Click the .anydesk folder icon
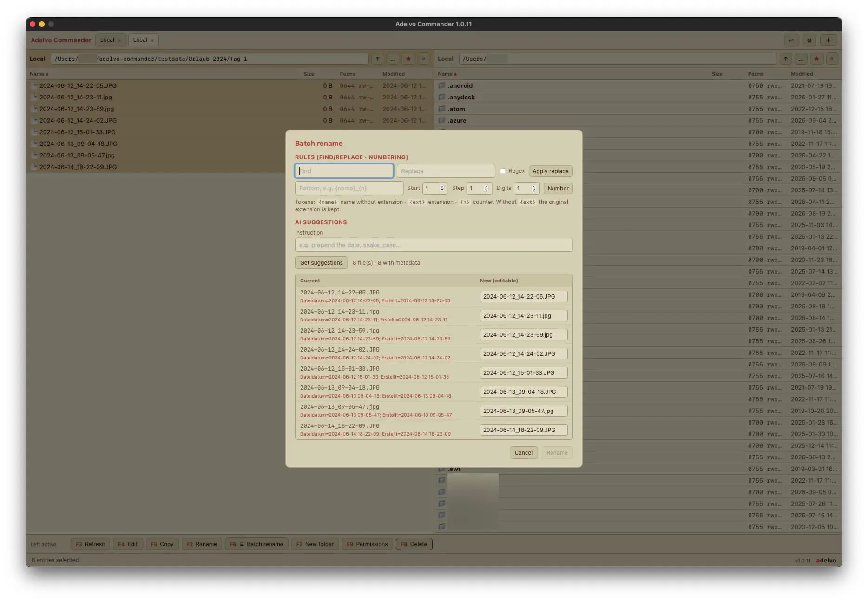The image size is (868, 601). 442,97
